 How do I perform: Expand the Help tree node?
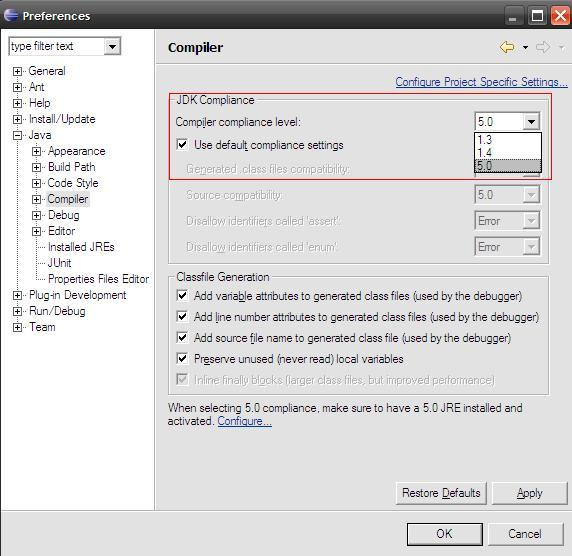[17, 103]
